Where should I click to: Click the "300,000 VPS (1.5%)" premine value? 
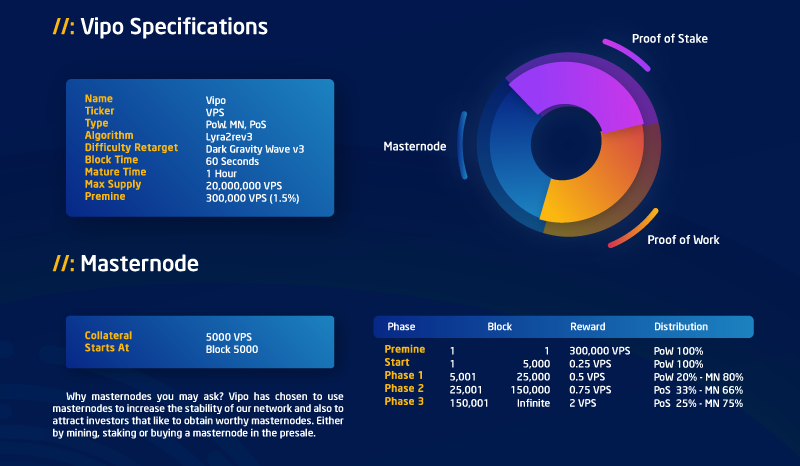253,198
